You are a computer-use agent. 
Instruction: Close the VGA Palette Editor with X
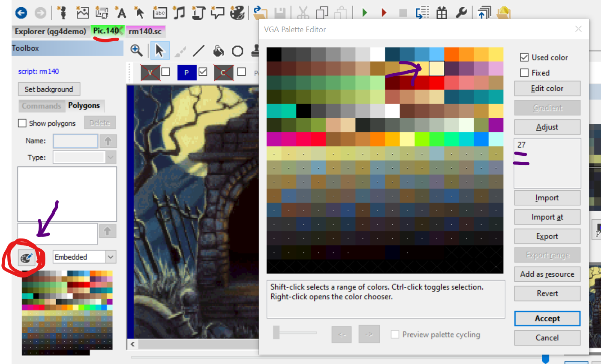[578, 29]
